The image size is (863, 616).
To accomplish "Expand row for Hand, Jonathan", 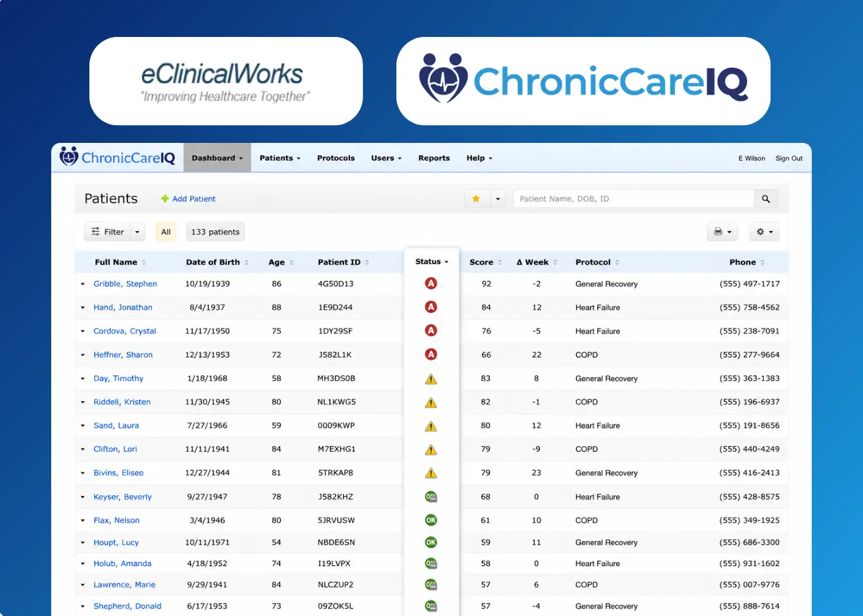I will tap(83, 307).
